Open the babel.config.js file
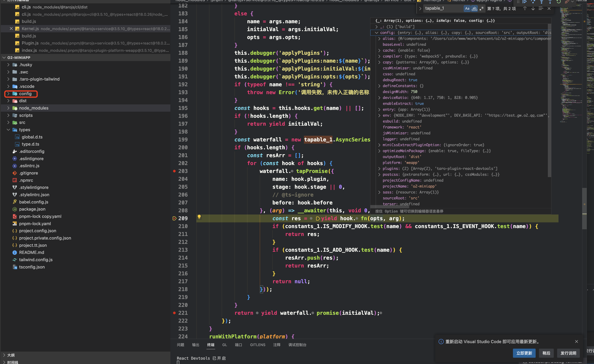 (34, 202)
